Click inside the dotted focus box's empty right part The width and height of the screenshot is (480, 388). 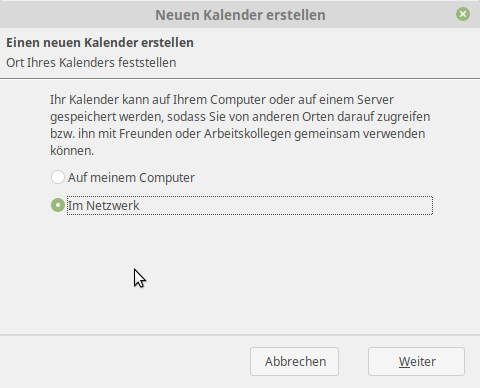click(x=286, y=206)
